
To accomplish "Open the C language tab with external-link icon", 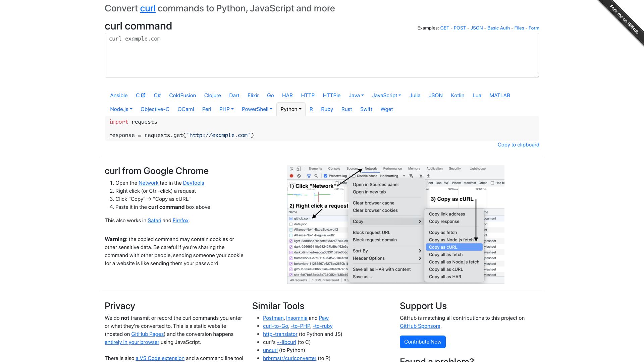I will pyautogui.click(x=140, y=96).
